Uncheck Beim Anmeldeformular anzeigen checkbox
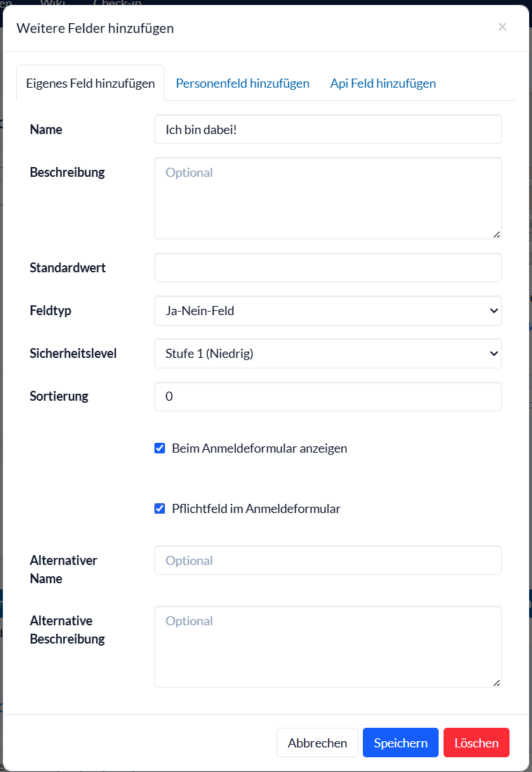 point(159,448)
